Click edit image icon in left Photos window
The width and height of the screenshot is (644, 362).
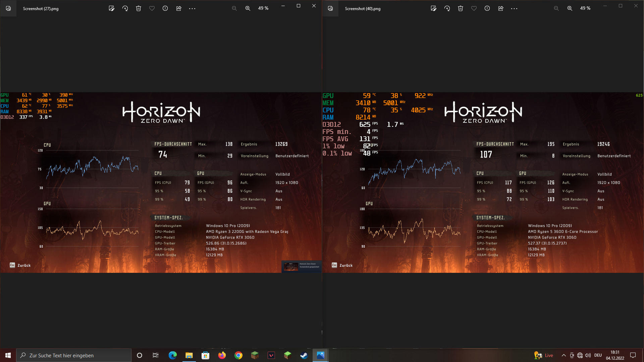[112, 8]
